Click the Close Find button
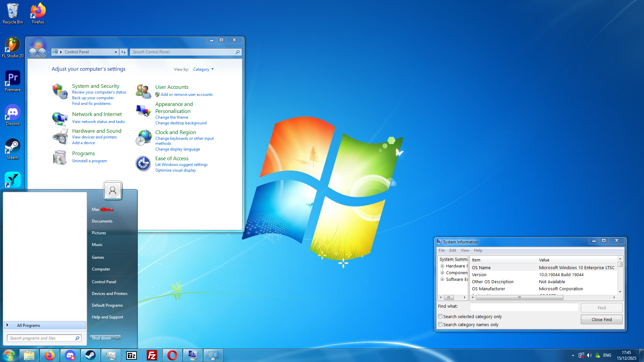 [601, 319]
